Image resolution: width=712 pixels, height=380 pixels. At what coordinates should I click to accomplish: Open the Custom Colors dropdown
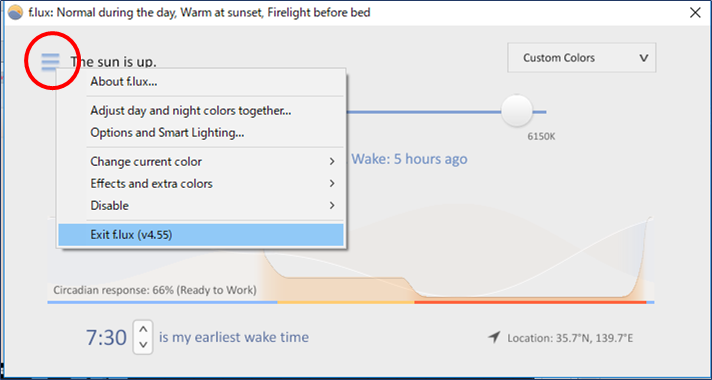tap(581, 58)
